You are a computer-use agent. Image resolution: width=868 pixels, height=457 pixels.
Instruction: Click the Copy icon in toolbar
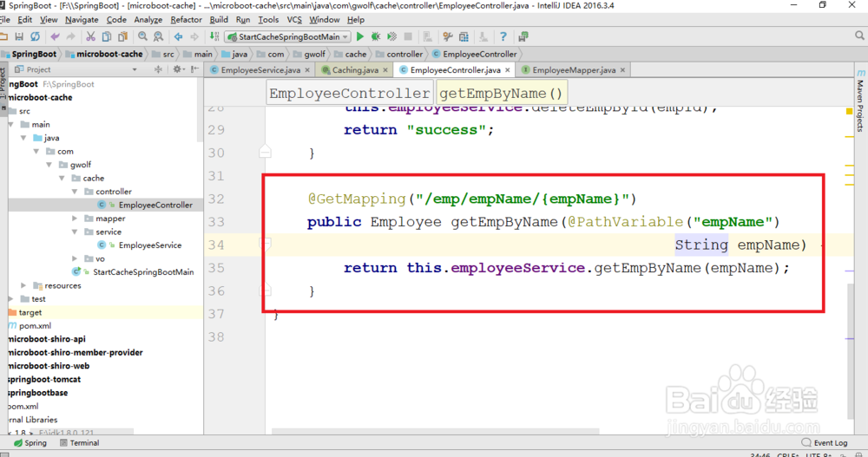[x=106, y=36]
